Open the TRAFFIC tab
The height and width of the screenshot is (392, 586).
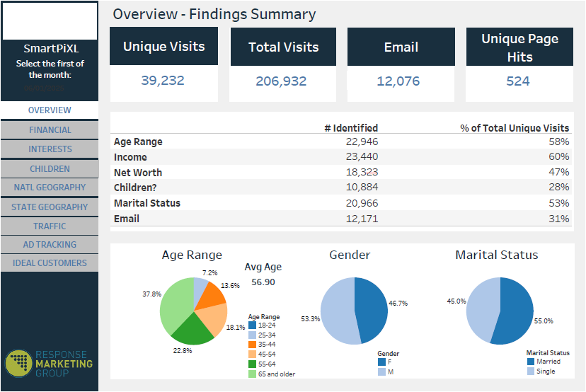click(50, 226)
